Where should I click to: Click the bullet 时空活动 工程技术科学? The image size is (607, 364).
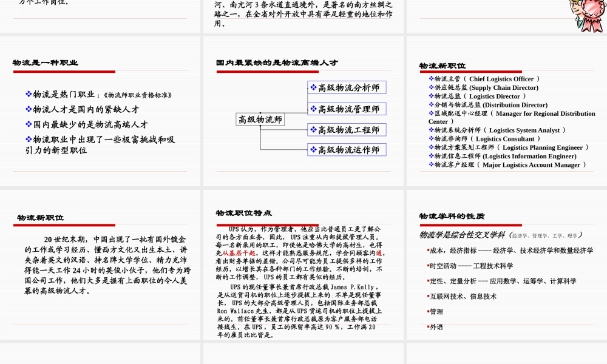tap(470, 266)
